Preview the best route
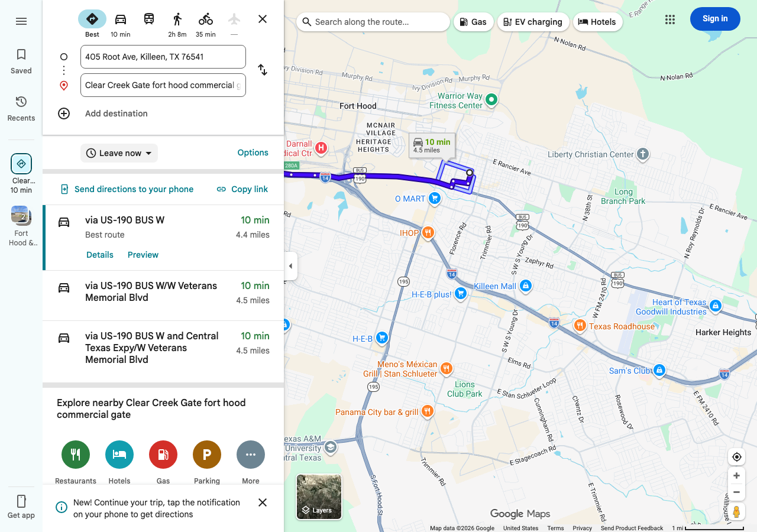Image resolution: width=757 pixels, height=532 pixels. (143, 255)
